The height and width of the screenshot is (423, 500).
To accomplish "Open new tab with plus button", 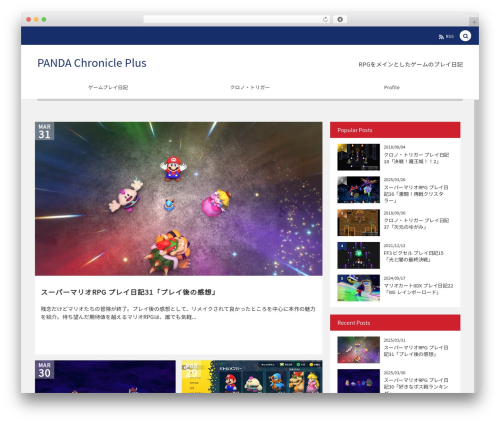I will tap(474, 22).
